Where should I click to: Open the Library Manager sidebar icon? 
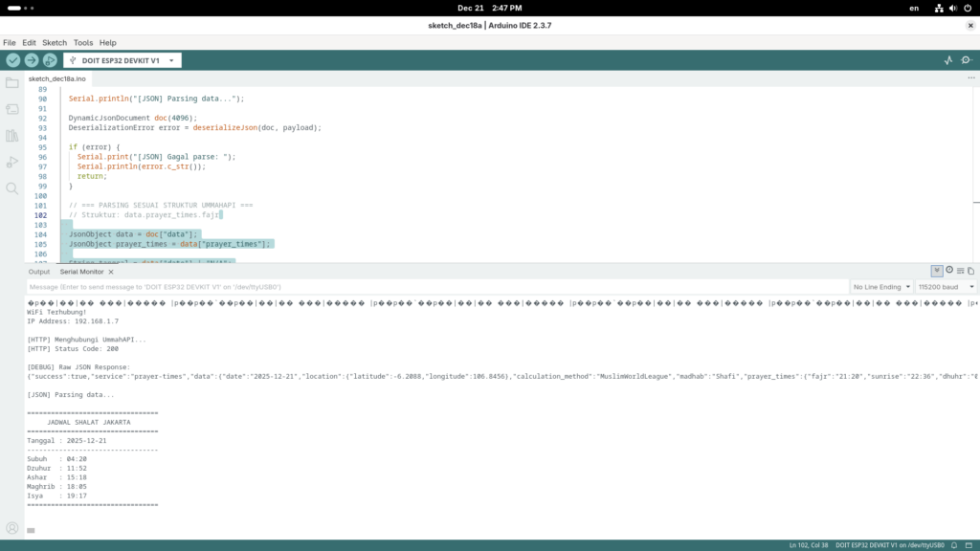click(12, 136)
